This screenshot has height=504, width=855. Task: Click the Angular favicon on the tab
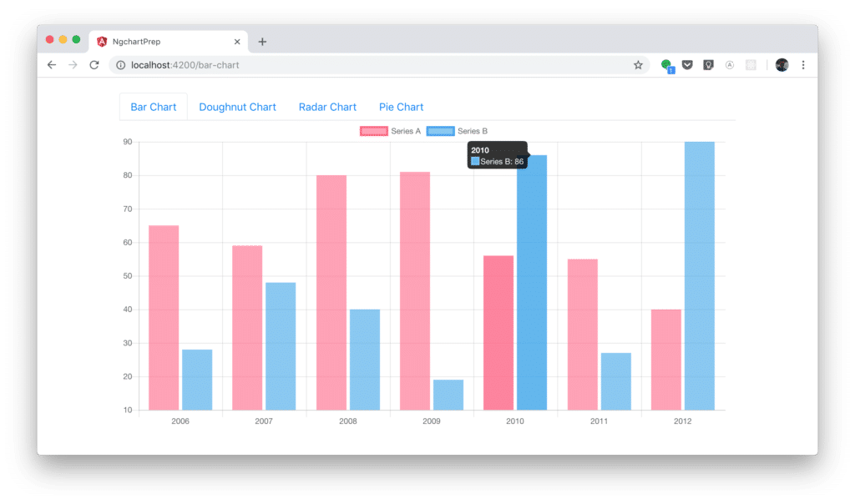point(102,42)
